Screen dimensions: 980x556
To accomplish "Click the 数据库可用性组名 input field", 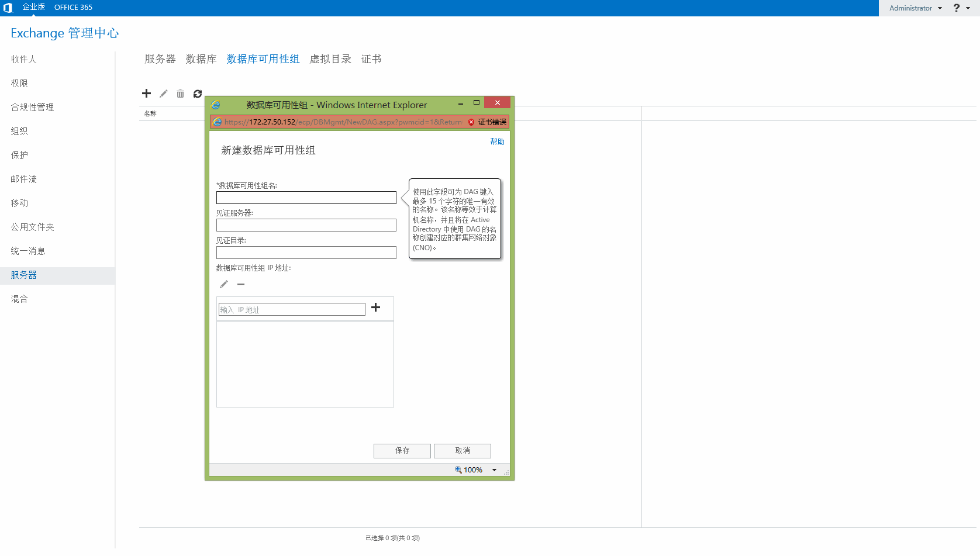I will tap(306, 198).
